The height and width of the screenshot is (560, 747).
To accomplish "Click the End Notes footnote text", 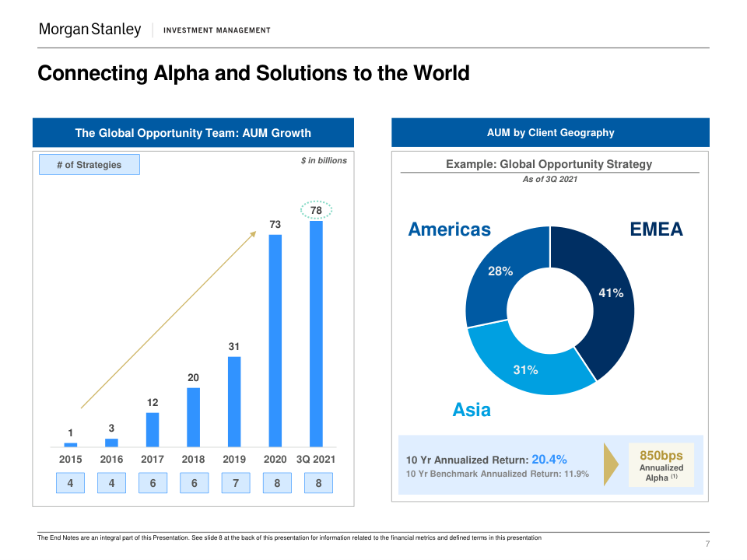I will pos(289,538).
